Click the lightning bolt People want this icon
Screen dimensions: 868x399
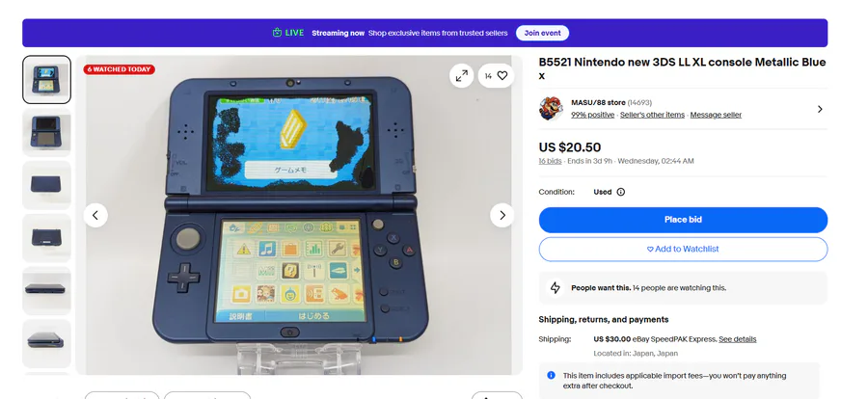point(556,288)
